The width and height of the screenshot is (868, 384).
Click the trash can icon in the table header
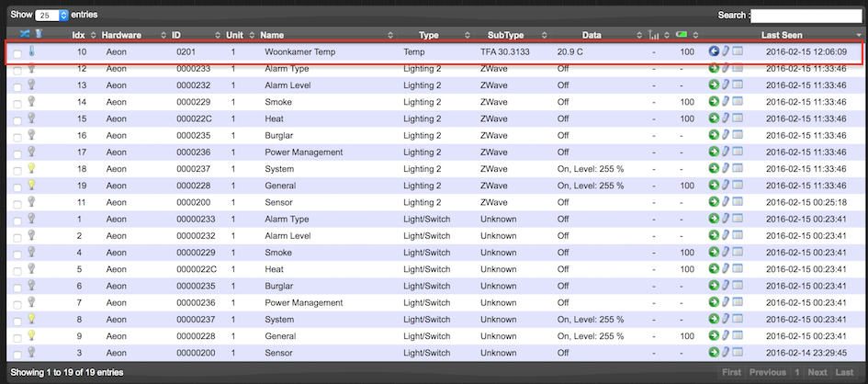tap(39, 34)
